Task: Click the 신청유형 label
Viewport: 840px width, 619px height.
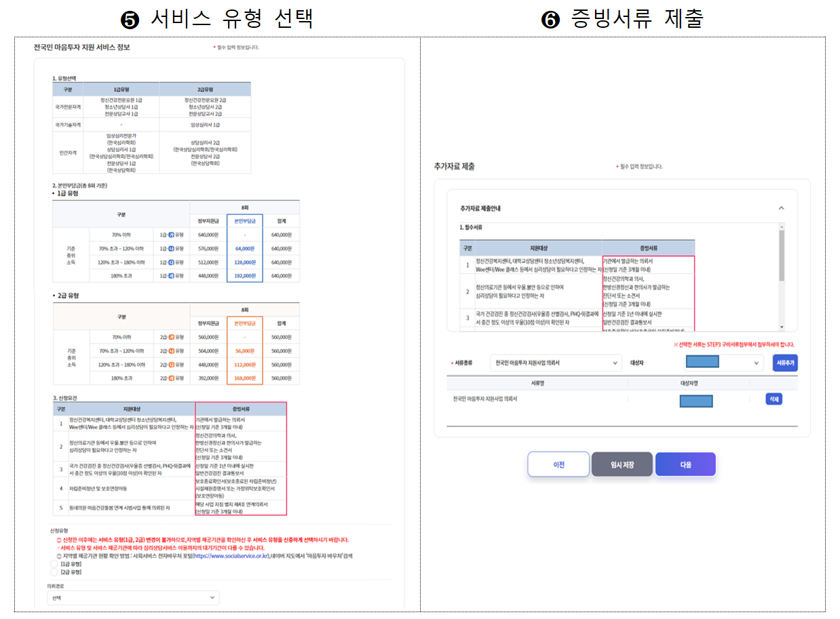Action: tap(58, 529)
